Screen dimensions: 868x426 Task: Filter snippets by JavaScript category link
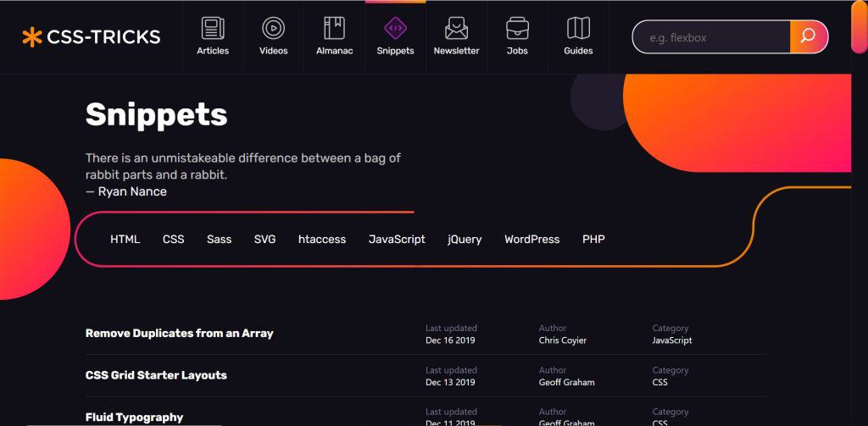pyautogui.click(x=397, y=240)
